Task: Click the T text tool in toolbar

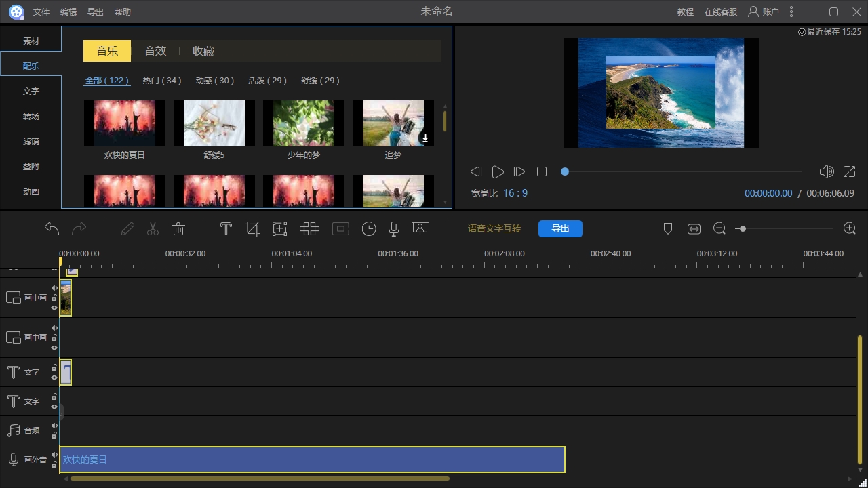Action: (x=226, y=228)
